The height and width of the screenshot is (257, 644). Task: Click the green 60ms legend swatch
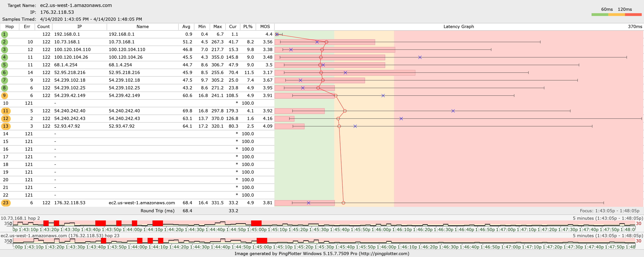[600, 15]
